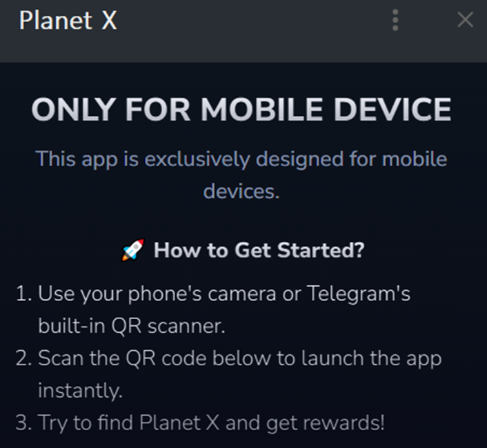Open the three-dot options menu

tap(395, 20)
